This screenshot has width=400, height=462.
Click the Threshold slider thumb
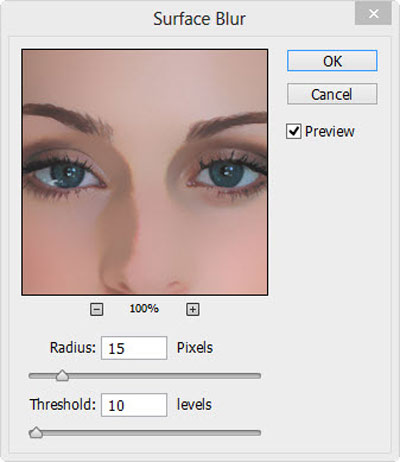coord(36,433)
